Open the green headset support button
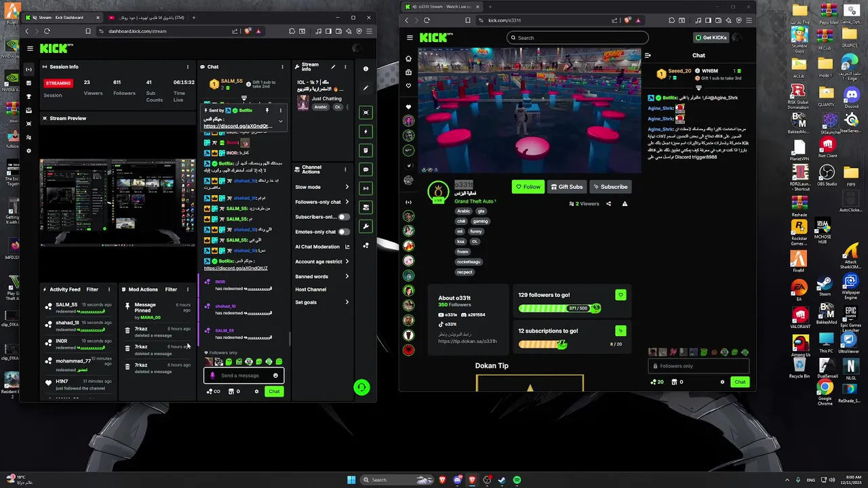Viewport: 868px width, 488px height. [361, 387]
